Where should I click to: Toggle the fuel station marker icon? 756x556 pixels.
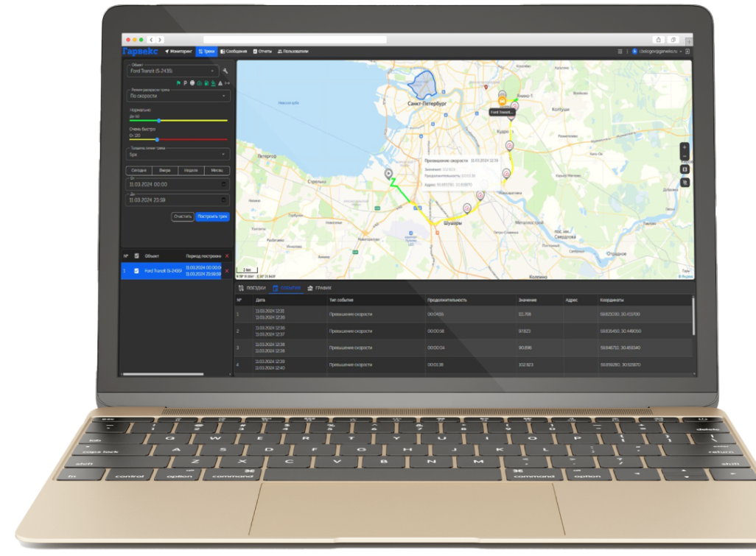(206, 83)
